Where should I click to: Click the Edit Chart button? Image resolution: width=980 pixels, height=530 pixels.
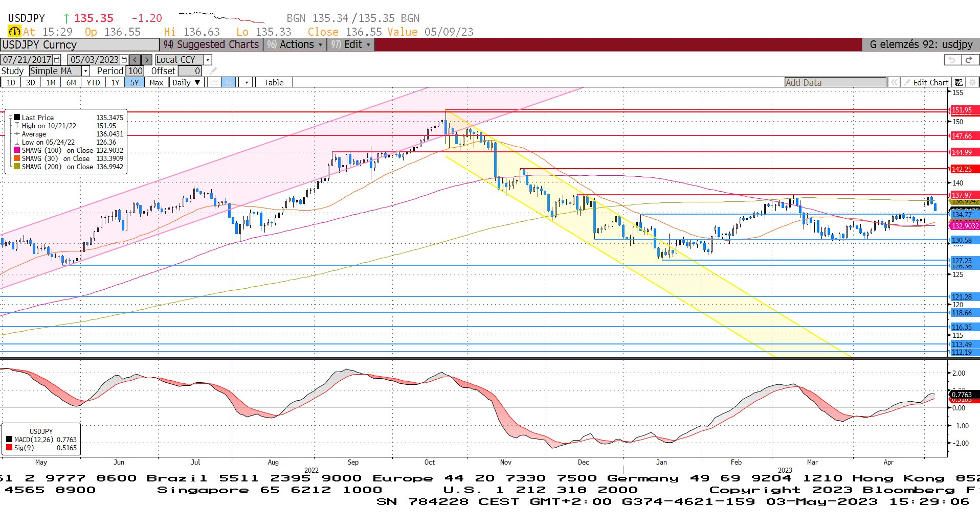[x=926, y=82]
